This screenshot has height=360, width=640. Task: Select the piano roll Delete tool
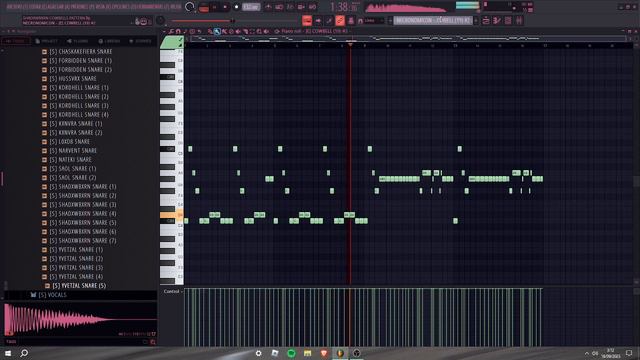click(x=224, y=31)
